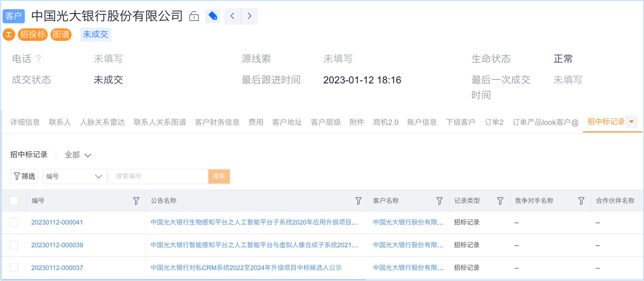This screenshot has width=644, height=281.
Task: Open the 客户财务信息 tab
Action: pyautogui.click(x=217, y=122)
